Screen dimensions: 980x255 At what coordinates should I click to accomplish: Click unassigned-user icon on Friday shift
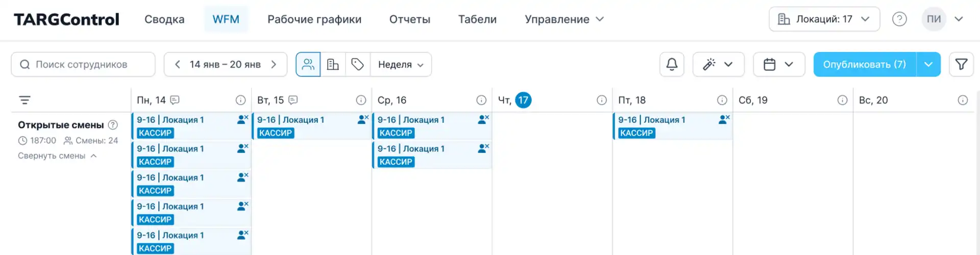pos(724,119)
